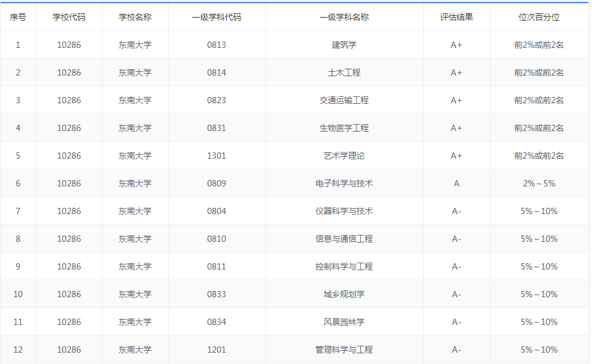Click the 生物医学工程 discipline cell
The height and width of the screenshot is (364, 592).
344,128
